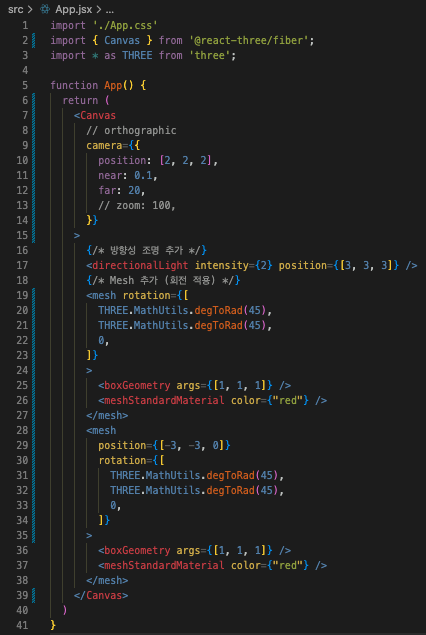The height and width of the screenshot is (635, 426).
Task: Click "MathUtils" on line 21
Action: point(161,325)
